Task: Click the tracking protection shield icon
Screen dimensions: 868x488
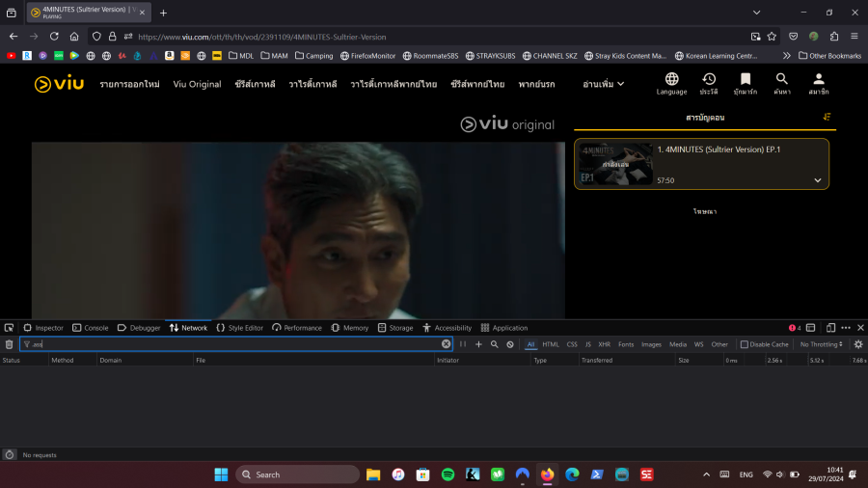Action: (x=96, y=37)
